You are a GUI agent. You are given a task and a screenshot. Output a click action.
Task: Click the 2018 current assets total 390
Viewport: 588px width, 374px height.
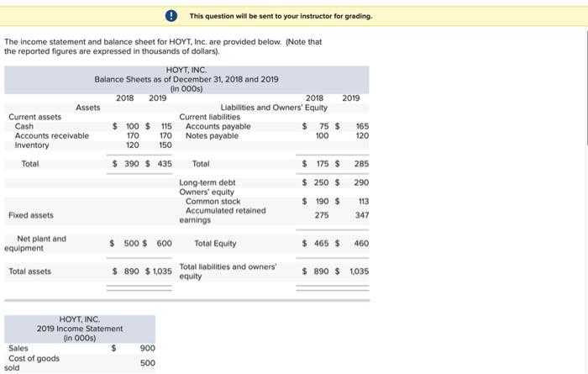click(x=132, y=164)
